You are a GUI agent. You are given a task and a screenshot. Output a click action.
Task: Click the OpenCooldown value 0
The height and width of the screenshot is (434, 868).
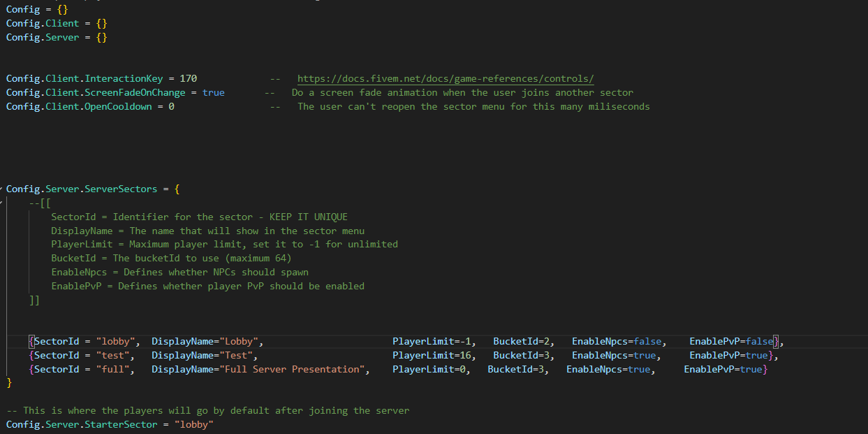coord(172,107)
